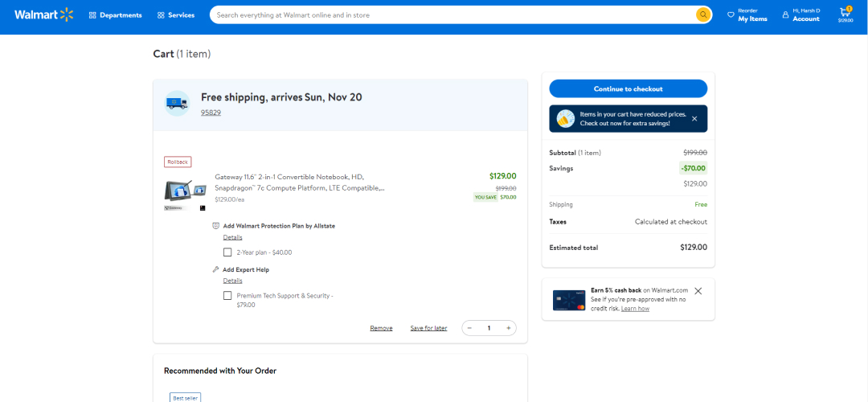868x402 pixels.
Task: View Details for Add Expert Help
Action: tap(232, 281)
